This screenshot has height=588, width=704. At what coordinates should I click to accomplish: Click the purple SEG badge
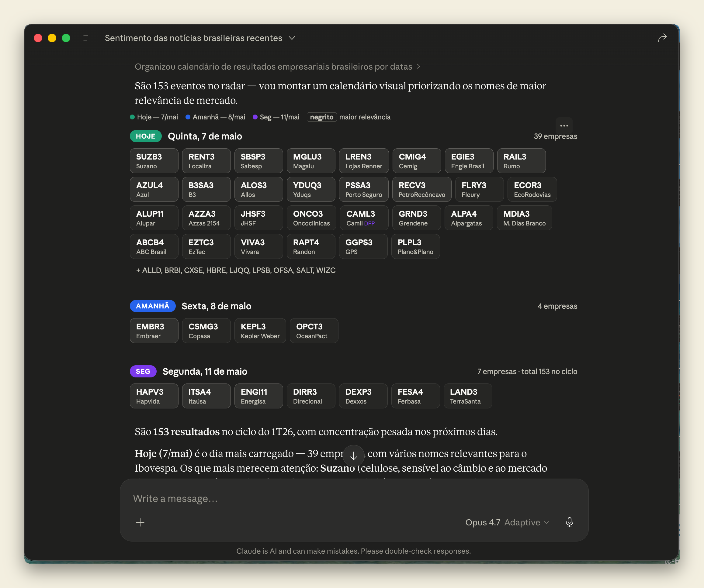point(143,371)
